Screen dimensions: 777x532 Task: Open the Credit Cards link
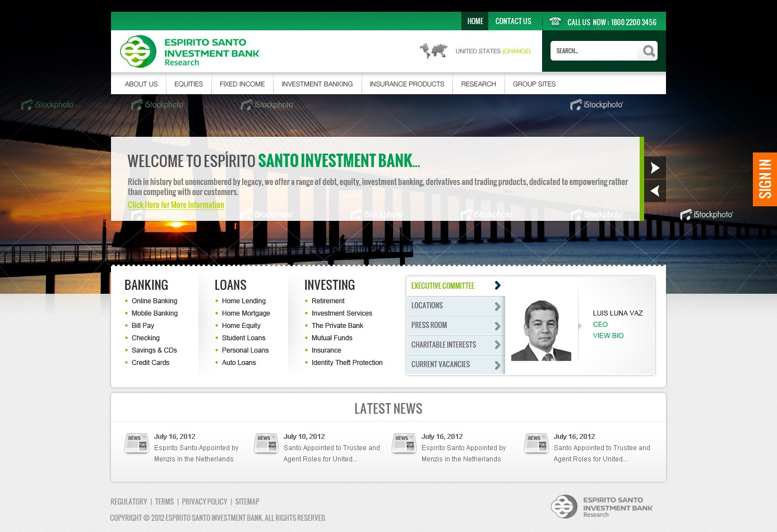pyautogui.click(x=150, y=363)
